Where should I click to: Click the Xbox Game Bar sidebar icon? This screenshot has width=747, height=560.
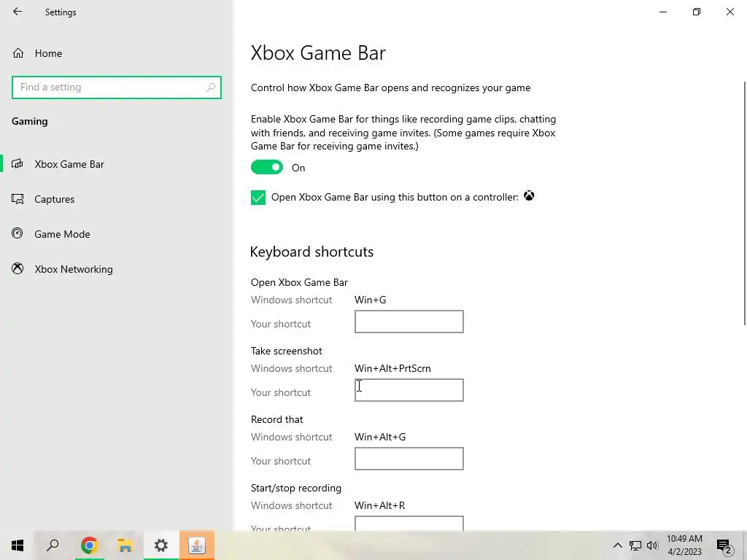tap(18, 164)
